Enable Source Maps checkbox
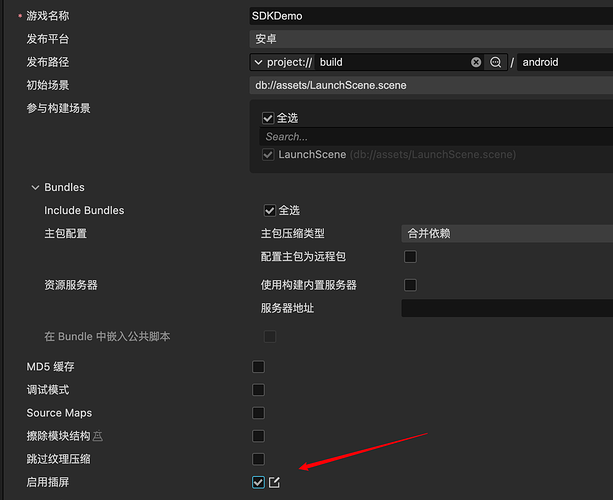This screenshot has width=613, height=500. (x=258, y=413)
